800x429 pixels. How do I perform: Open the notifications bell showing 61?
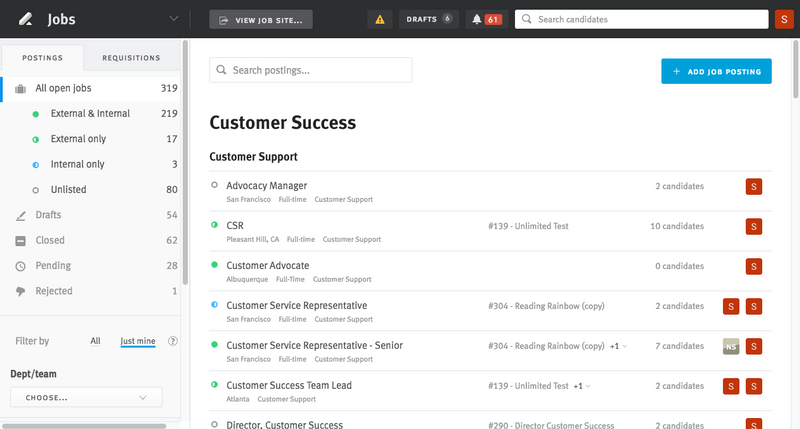[485, 19]
